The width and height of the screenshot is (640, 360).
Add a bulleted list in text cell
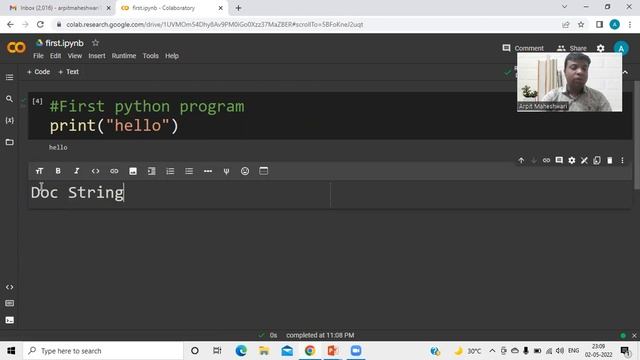[x=189, y=171]
